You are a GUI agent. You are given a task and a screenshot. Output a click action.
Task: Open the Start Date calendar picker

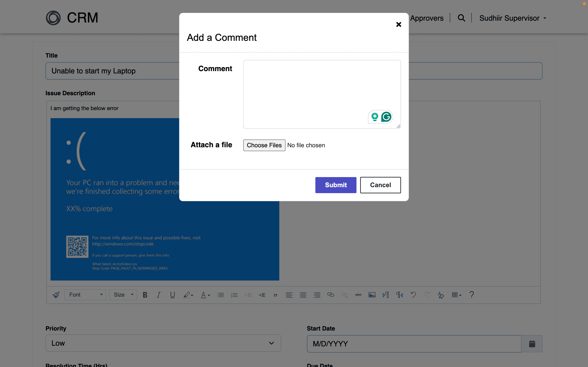[x=532, y=344]
